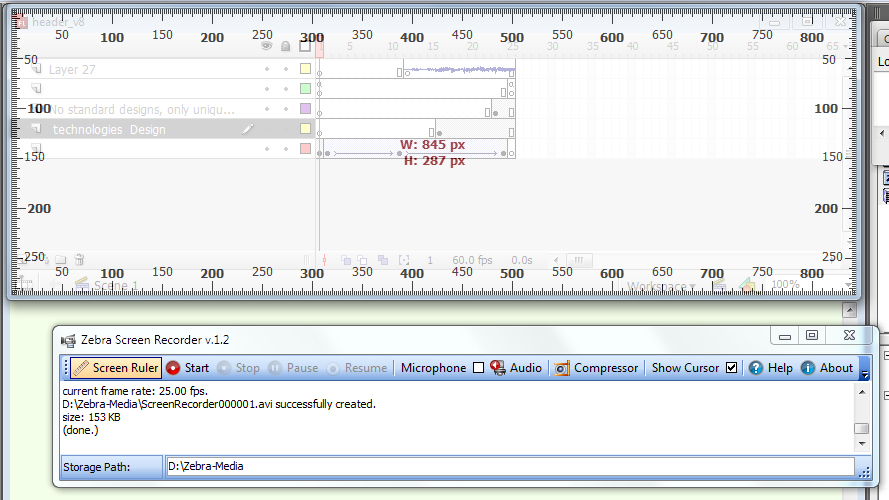Screen dimensions: 889x500
Task: Click the '(done.)' log line
Action: 81,430
